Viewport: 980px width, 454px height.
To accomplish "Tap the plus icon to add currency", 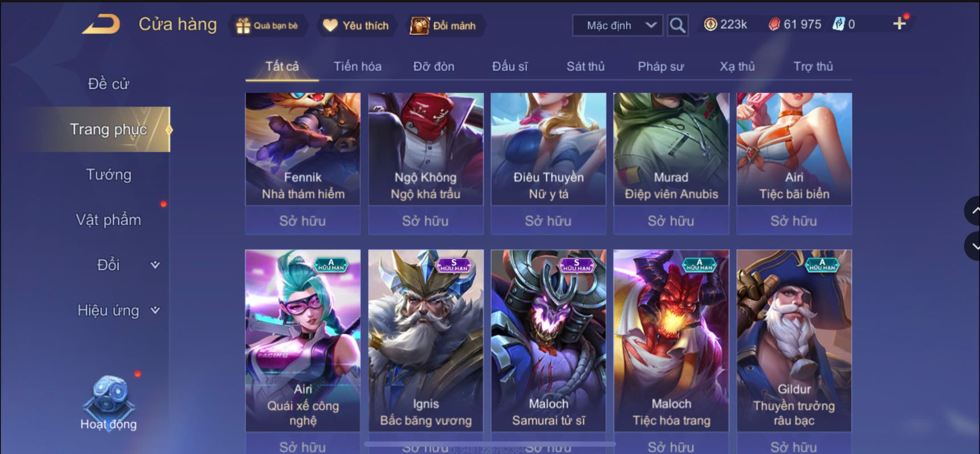I will (899, 23).
